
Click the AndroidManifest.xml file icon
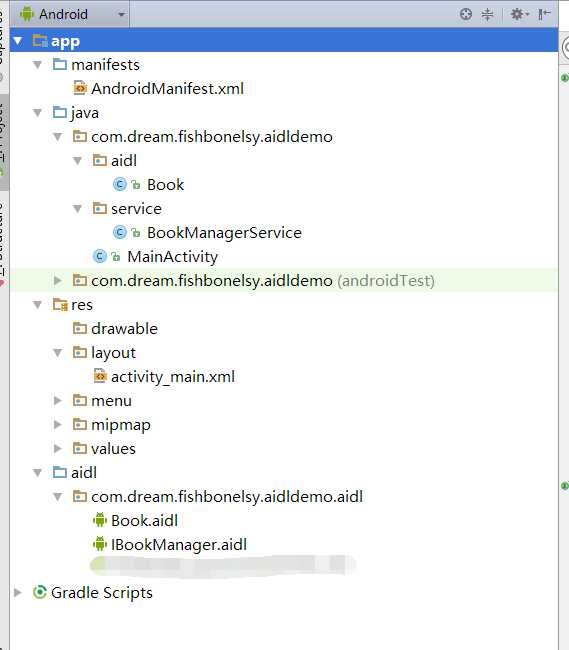pyautogui.click(x=80, y=88)
